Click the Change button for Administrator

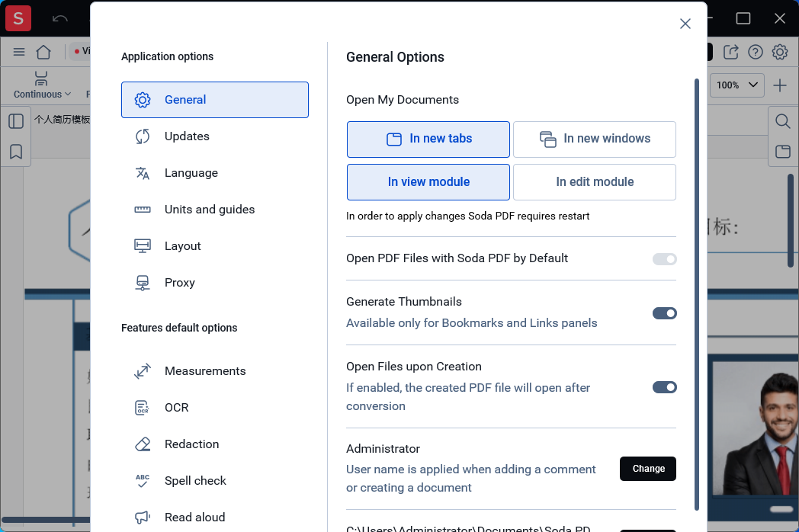pyautogui.click(x=647, y=469)
